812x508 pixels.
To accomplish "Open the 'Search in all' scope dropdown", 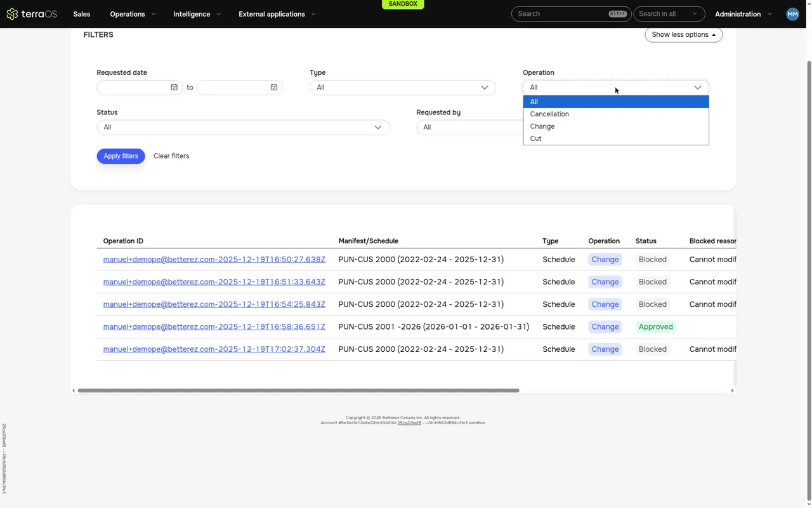I will 669,14.
